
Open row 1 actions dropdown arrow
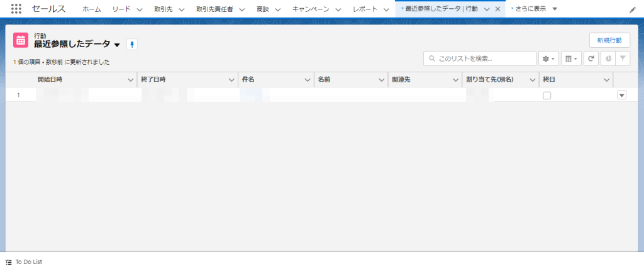tap(621, 96)
